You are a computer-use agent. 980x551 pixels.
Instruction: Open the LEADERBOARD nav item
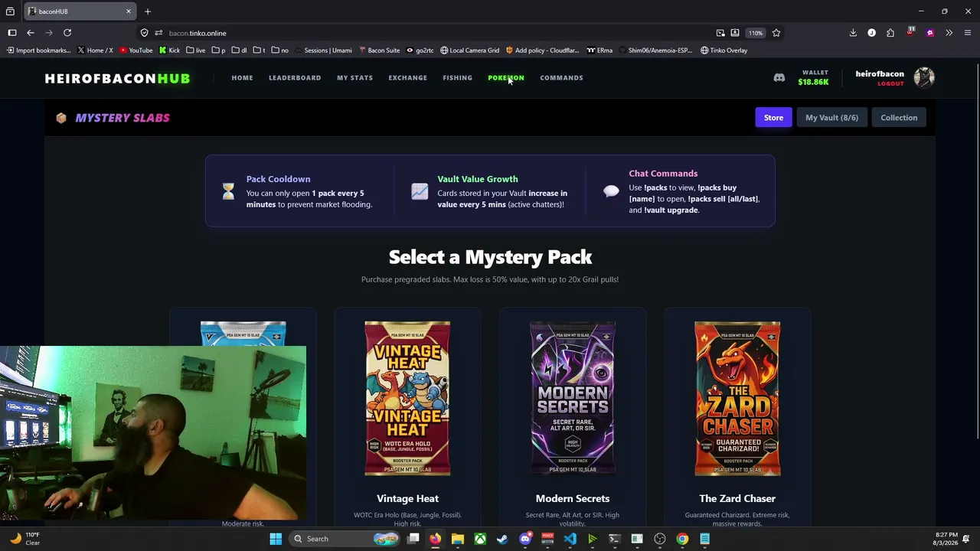click(x=295, y=77)
